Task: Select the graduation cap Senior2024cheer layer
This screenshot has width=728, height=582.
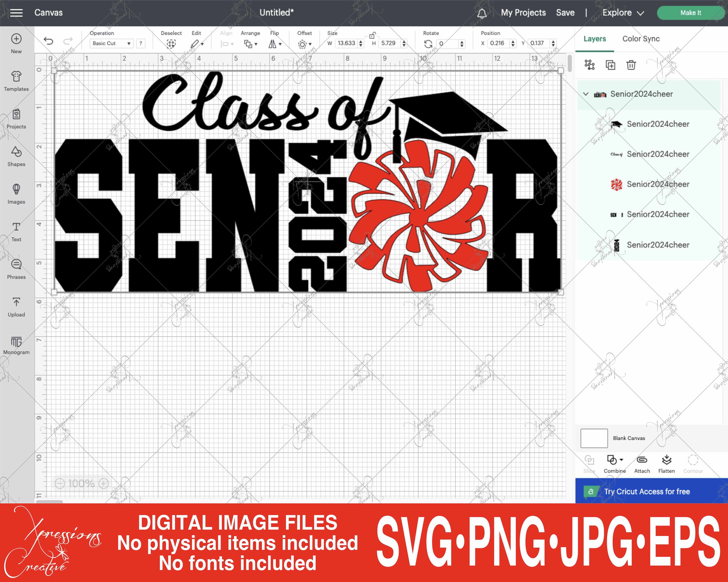Action: point(649,124)
